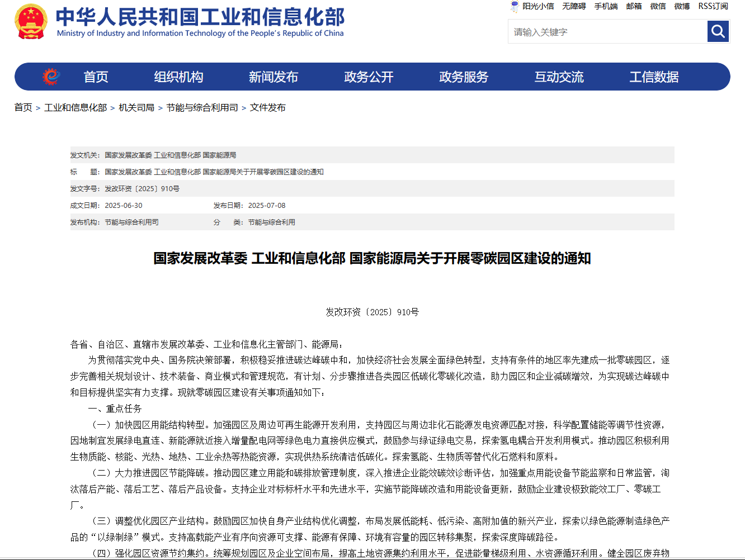This screenshot has width=745, height=560.
Task: Navigate to 互动交流 section
Action: 559,77
